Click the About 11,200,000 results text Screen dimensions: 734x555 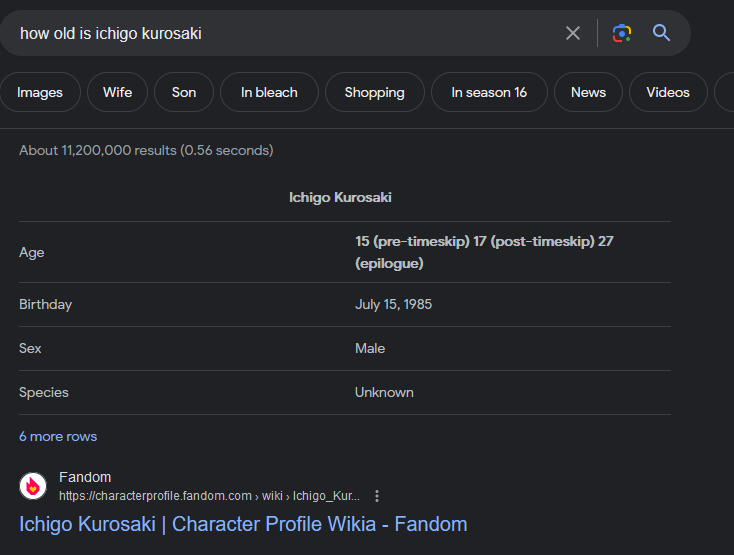pos(146,150)
